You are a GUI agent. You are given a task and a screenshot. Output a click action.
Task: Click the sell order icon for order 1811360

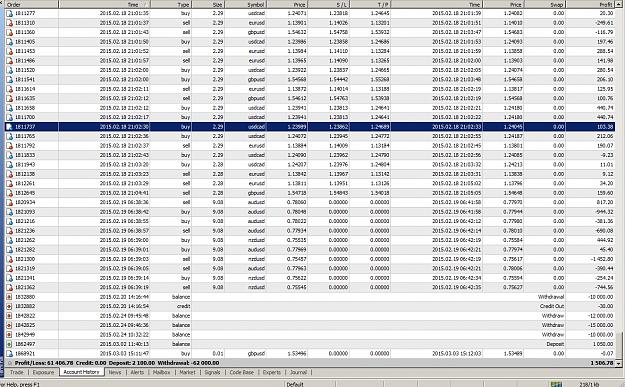(x=10, y=32)
